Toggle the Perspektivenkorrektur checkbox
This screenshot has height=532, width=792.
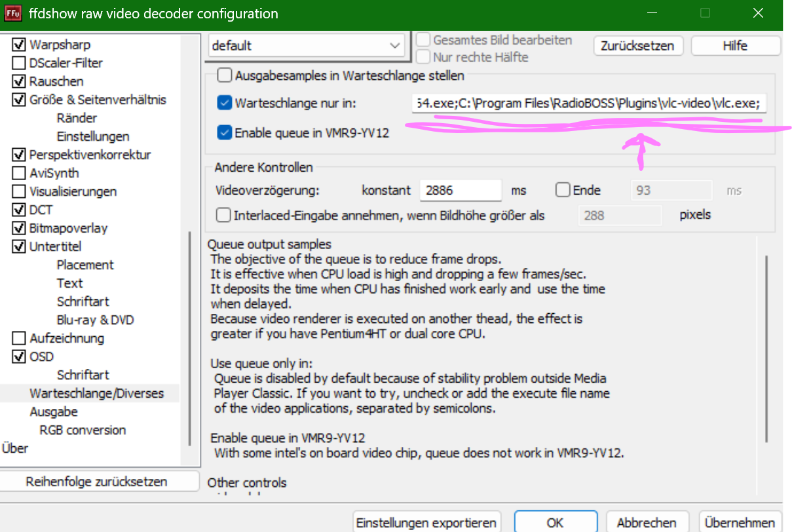tap(18, 155)
